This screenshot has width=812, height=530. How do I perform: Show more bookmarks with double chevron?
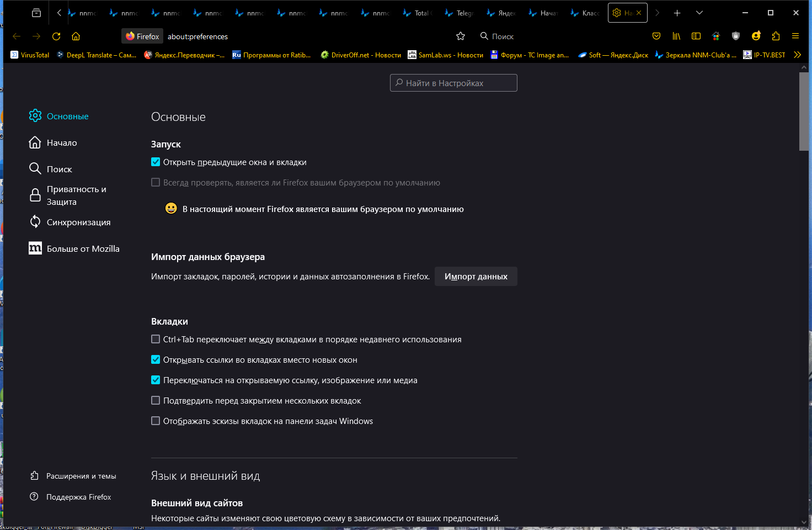pos(797,55)
